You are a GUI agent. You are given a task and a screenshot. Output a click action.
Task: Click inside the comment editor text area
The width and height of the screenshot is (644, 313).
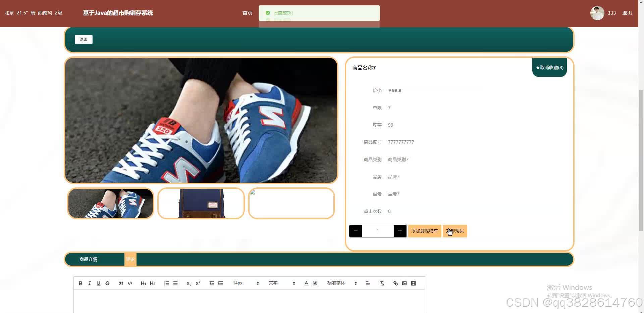[x=249, y=302]
